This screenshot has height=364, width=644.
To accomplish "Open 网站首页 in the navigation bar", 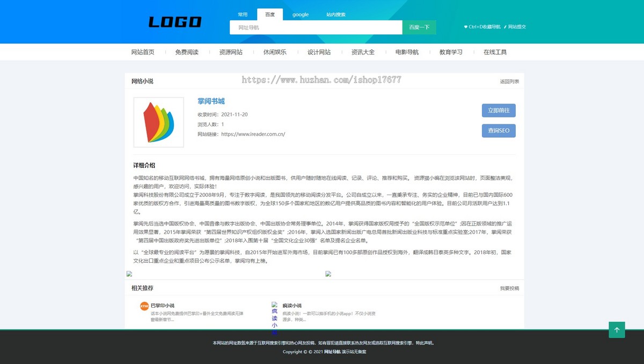I will coord(143,52).
